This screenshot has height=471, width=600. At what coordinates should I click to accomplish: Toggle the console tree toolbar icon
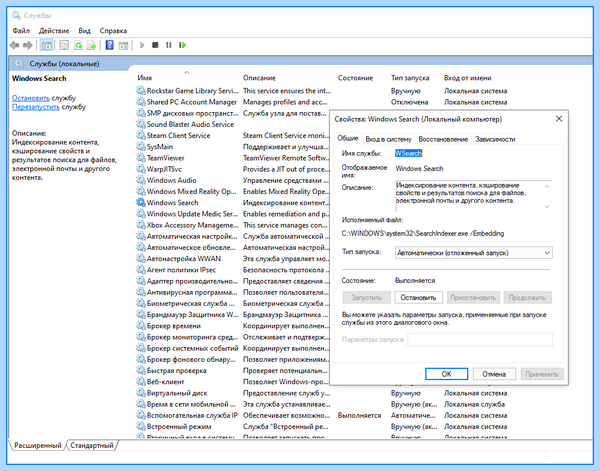[x=46, y=46]
